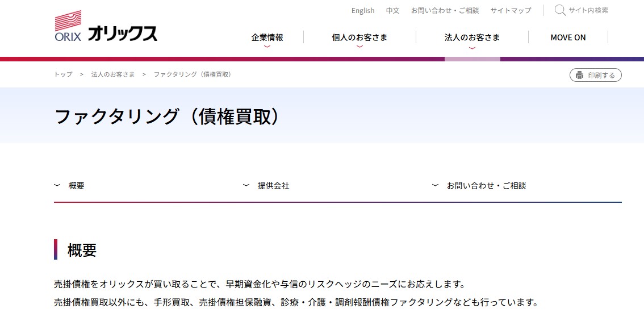644x321 pixels.
Task: Open the 法人のお客さま menu
Action: point(472,37)
